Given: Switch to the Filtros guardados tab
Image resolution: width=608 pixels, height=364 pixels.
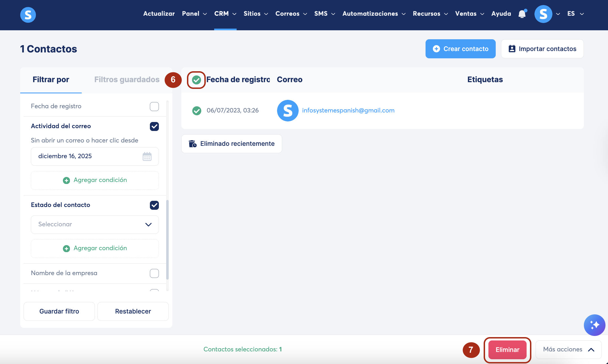Looking at the screenshot, I should [x=127, y=80].
